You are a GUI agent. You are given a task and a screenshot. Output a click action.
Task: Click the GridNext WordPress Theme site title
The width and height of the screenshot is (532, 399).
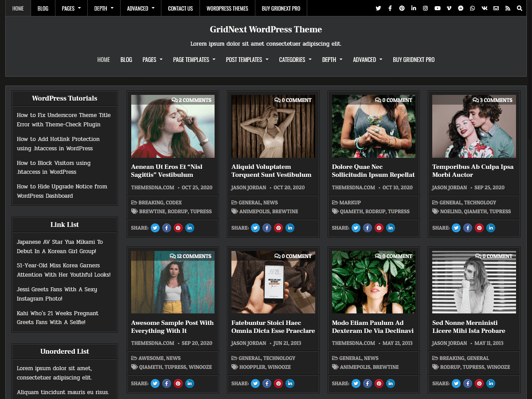pos(266,30)
